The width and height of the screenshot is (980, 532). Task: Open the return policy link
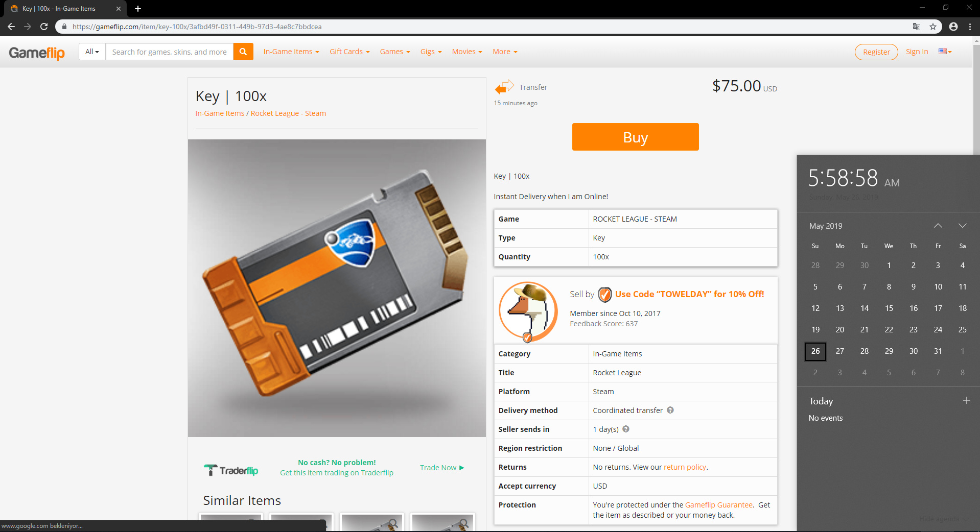click(x=685, y=467)
